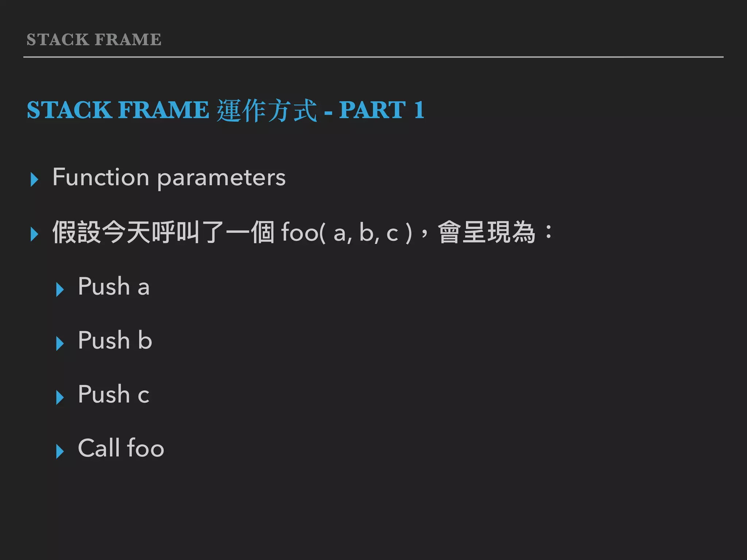Click the 會呈現為 text

pos(487,232)
